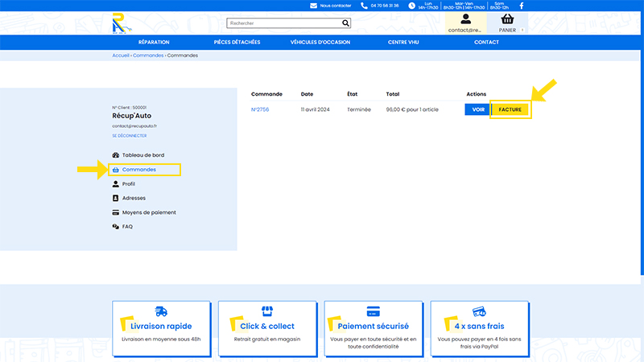Screen dimensions: 644x362
Task: Open the Réparation menu
Action: tap(154, 43)
